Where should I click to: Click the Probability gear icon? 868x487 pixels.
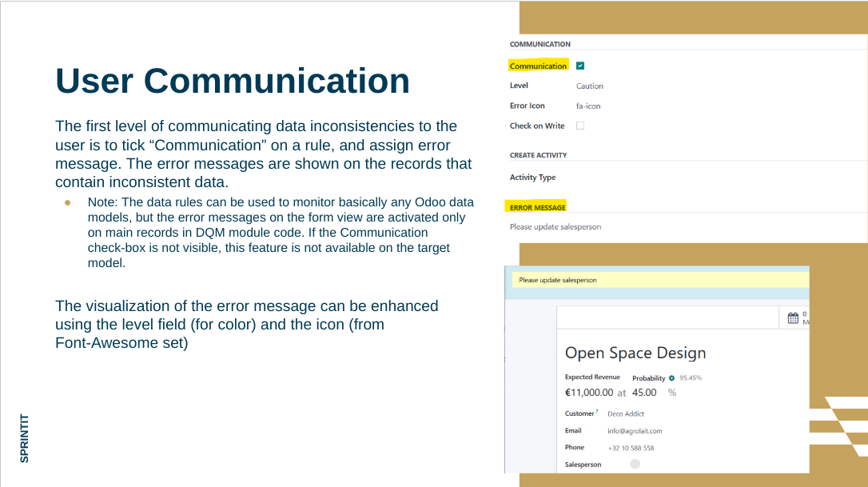coord(671,377)
